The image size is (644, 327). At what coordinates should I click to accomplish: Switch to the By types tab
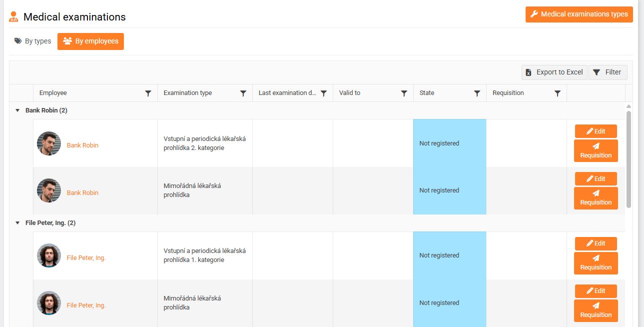(33, 41)
